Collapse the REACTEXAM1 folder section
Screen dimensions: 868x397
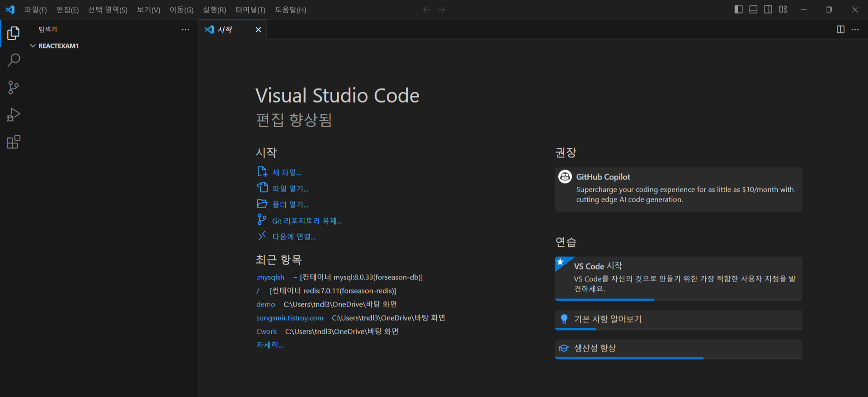(x=113, y=46)
